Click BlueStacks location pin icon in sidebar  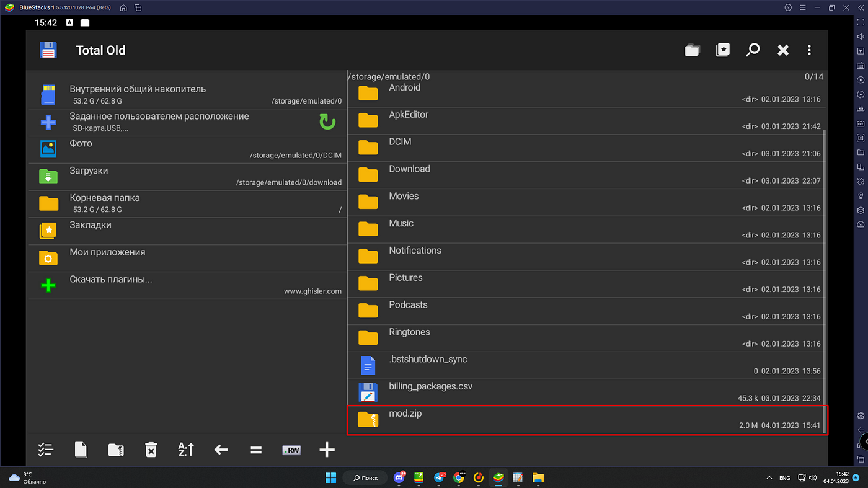pos(861,196)
